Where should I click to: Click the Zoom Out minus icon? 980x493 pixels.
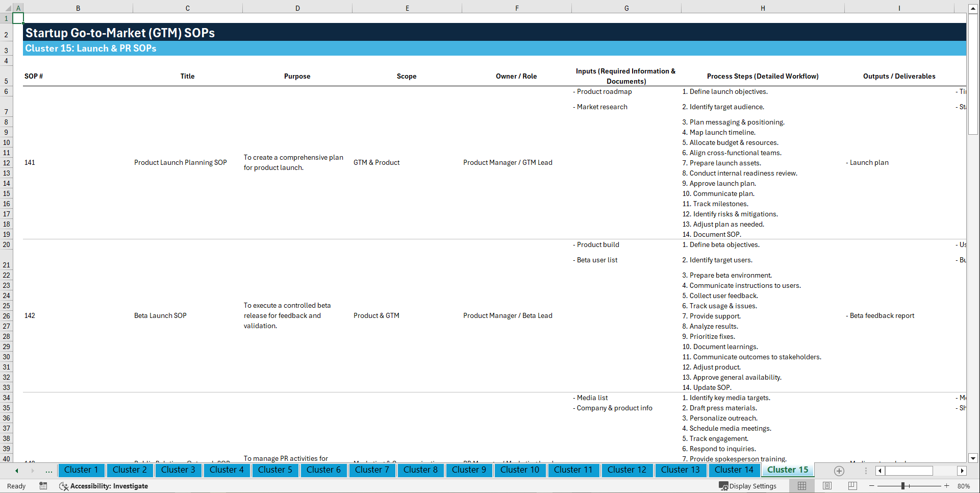click(x=871, y=486)
